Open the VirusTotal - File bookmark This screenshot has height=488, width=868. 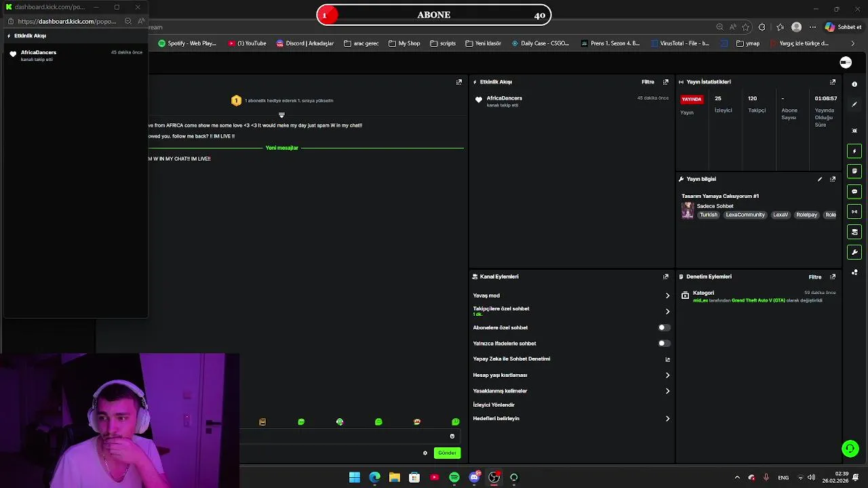(679, 43)
